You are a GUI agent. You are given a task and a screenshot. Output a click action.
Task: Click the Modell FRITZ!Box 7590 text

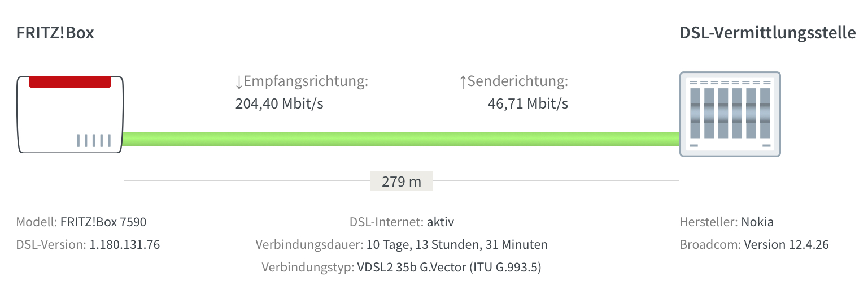pyautogui.click(x=81, y=222)
